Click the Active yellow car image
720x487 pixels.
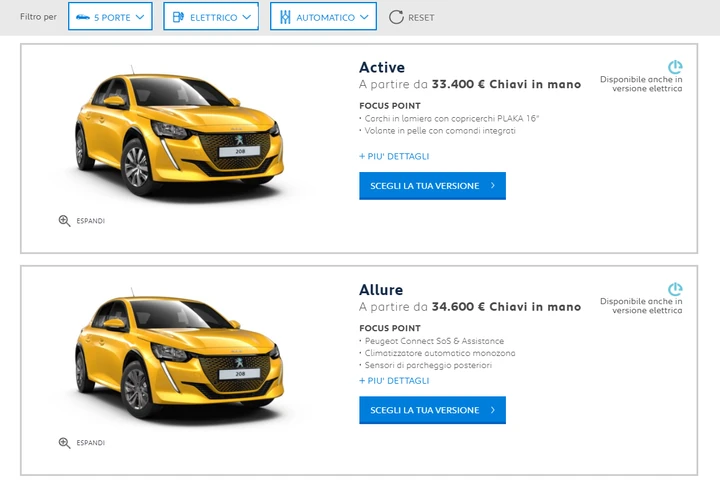point(178,132)
